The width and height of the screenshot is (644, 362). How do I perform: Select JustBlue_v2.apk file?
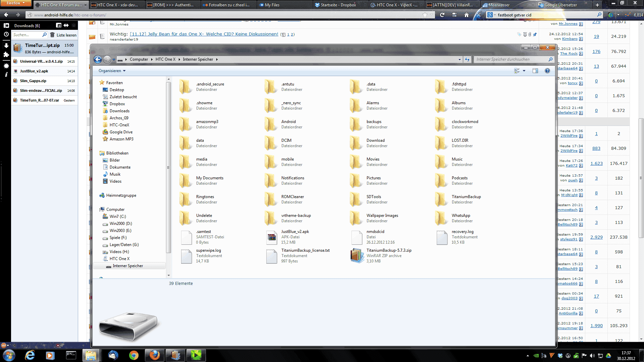coord(288,237)
